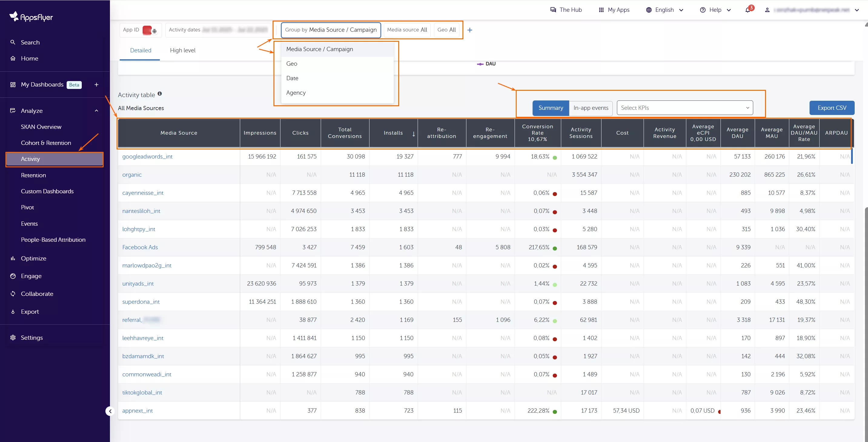Viewport: 868px width, 442px height.
Task: Choose Agency in the group by list
Action: [337, 93]
